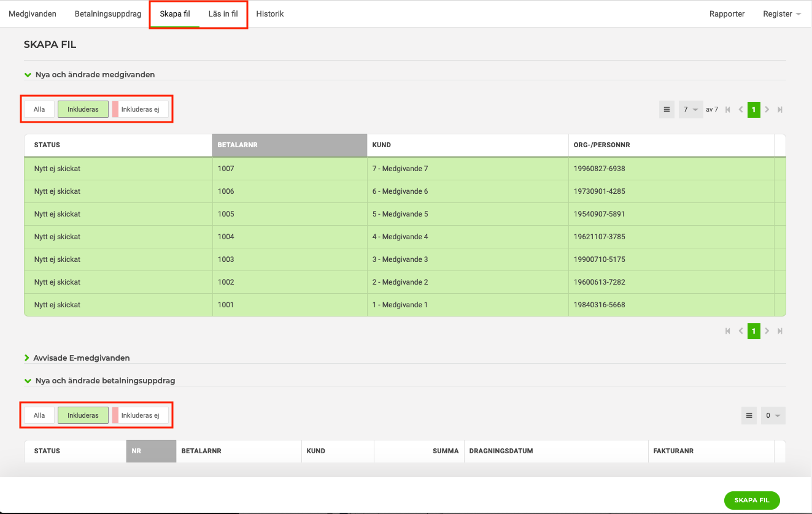Click personnr 19540907-5891

pyautogui.click(x=600, y=214)
